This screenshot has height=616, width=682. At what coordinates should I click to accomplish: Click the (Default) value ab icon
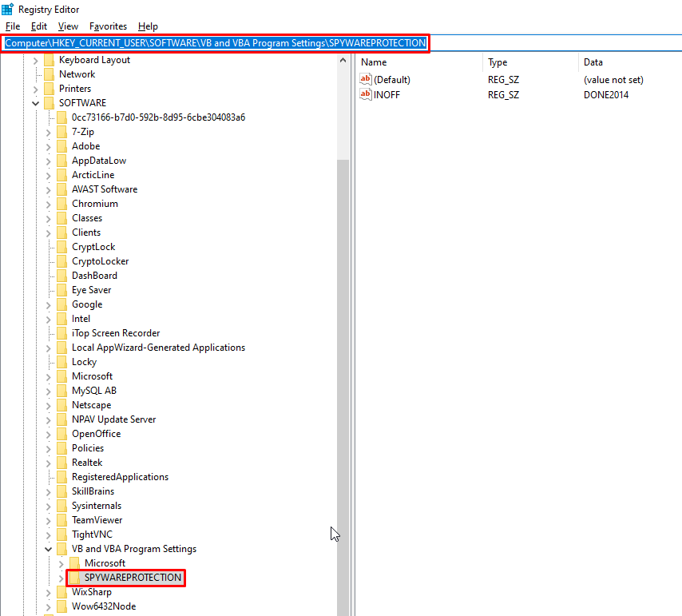pos(366,80)
